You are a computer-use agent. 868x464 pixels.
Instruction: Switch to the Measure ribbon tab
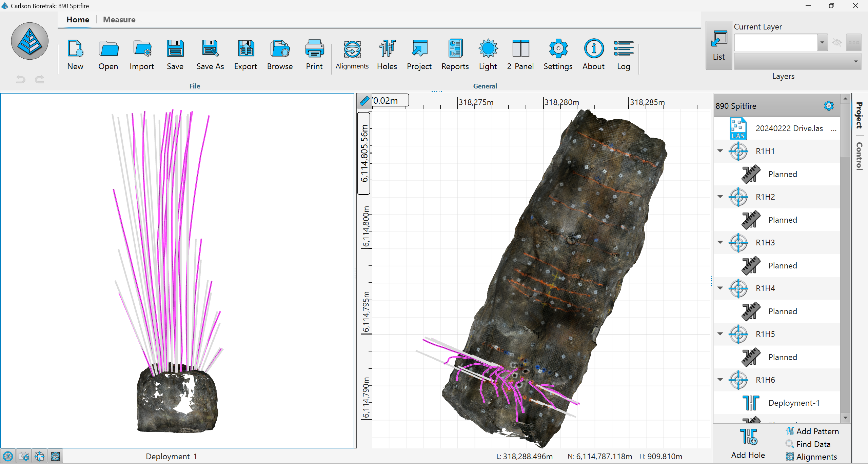(119, 20)
